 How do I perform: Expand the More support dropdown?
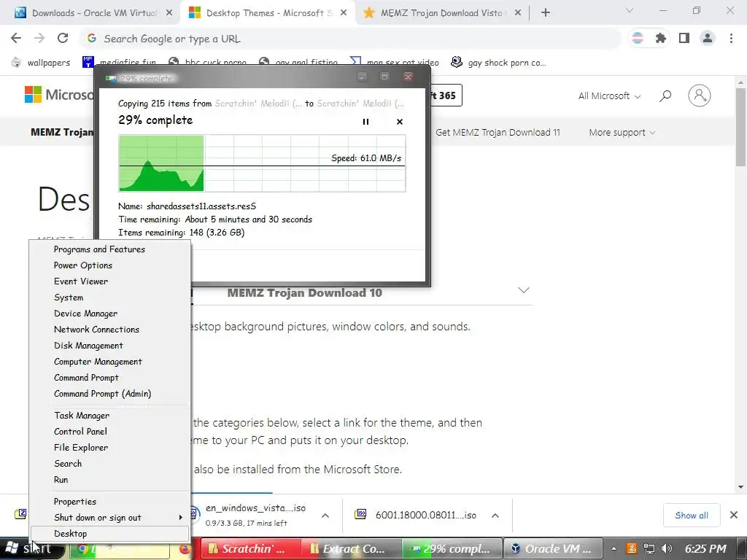coord(622,133)
